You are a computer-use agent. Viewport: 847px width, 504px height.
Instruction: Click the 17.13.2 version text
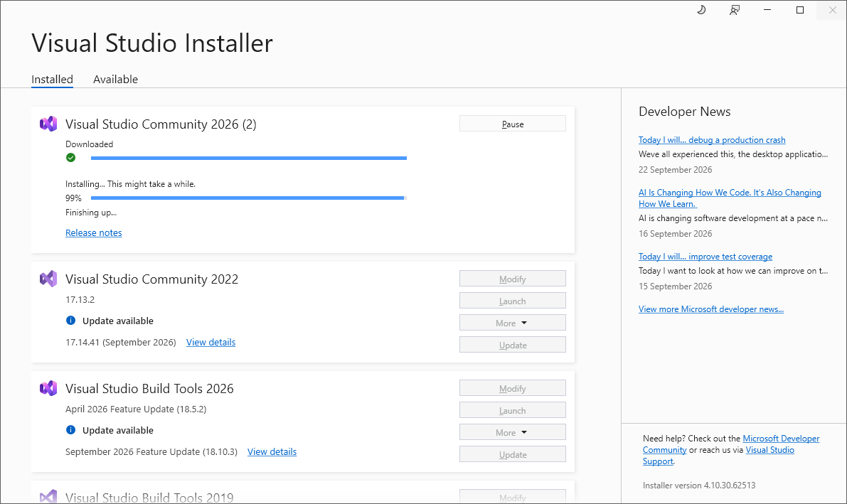[80, 300]
